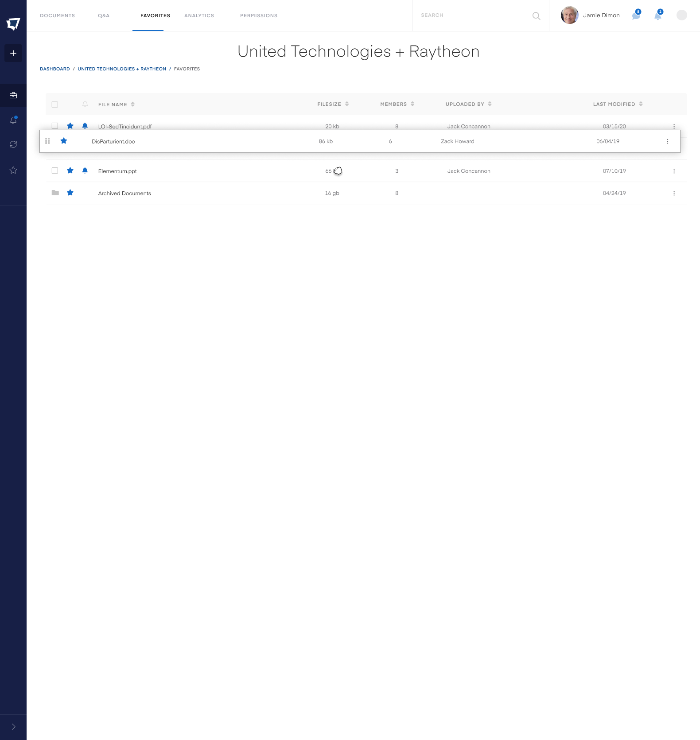The width and height of the screenshot is (700, 740).
Task: Open Elementum.ppt file
Action: tap(117, 171)
